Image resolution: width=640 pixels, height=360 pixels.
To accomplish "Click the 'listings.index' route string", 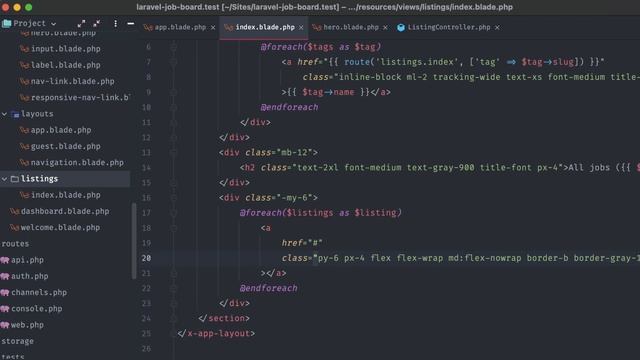I will [x=417, y=62].
